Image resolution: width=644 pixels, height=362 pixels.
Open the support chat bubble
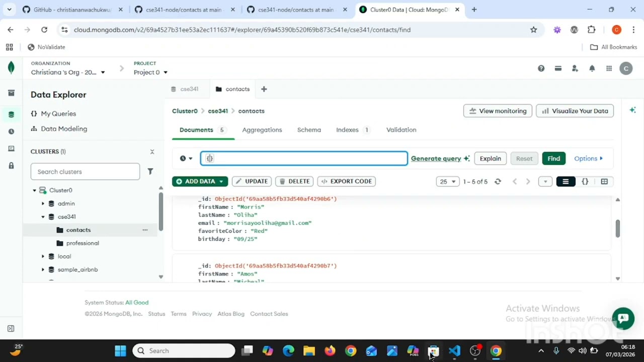tap(623, 318)
